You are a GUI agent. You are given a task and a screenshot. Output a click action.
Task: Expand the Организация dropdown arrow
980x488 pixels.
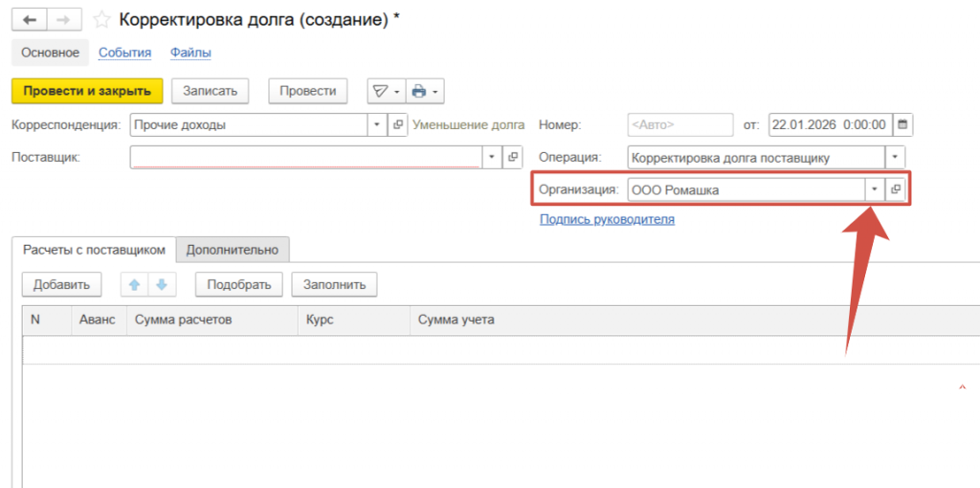874,189
